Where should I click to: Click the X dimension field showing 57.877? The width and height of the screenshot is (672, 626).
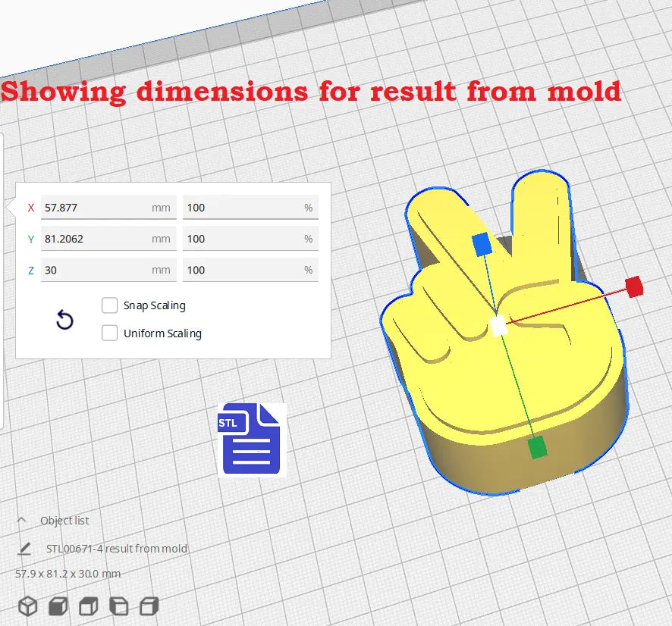pyautogui.click(x=95, y=208)
